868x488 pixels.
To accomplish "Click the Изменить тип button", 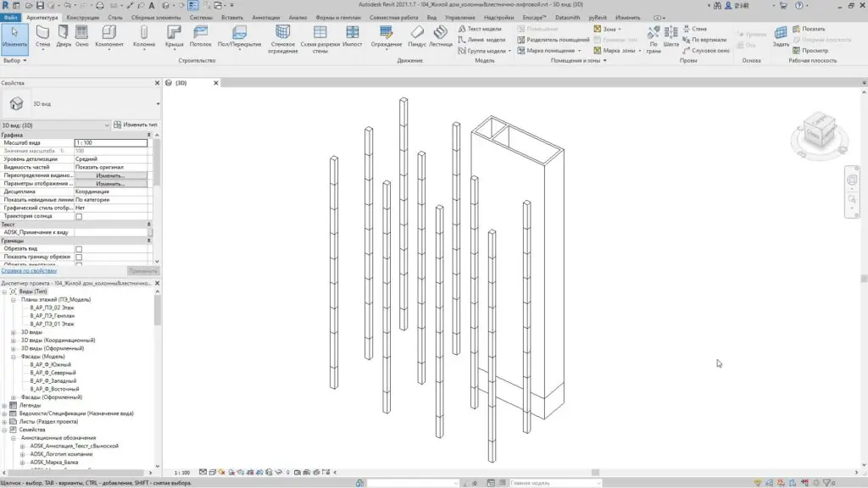I will click(x=136, y=125).
